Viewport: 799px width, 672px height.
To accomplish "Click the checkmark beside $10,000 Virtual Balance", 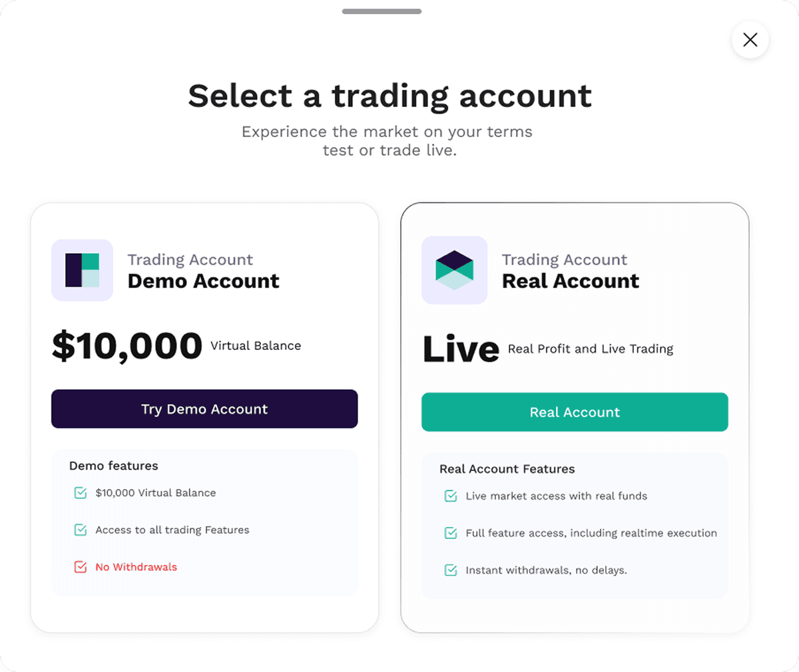I will [x=81, y=492].
